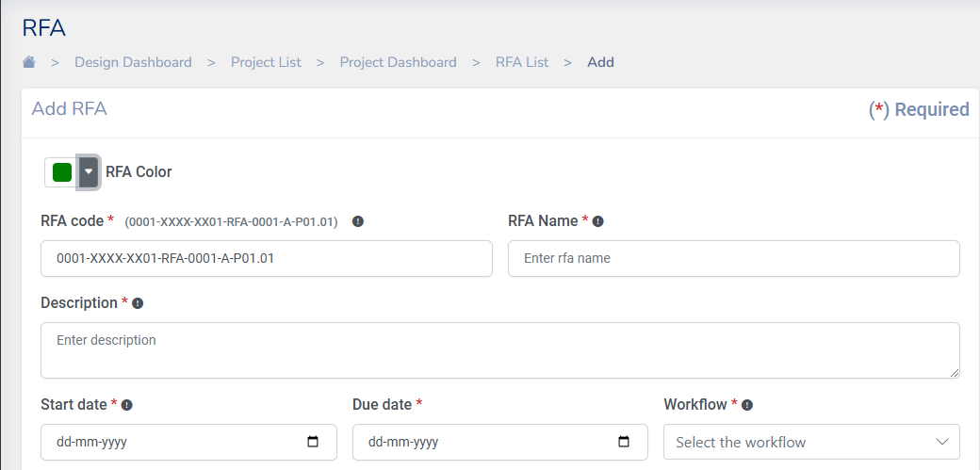
Task: Expand the RFA Color picker arrow
Action: tap(88, 172)
